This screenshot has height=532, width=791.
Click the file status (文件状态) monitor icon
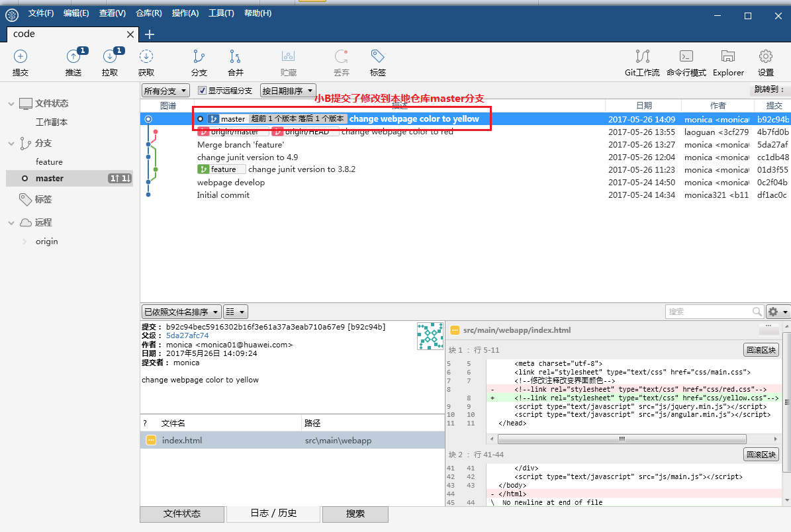pos(26,104)
